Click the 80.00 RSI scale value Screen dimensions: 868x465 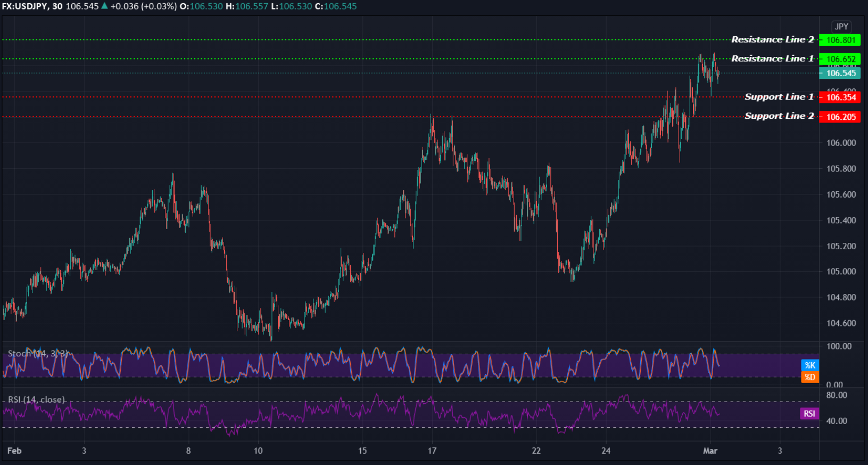coord(837,395)
